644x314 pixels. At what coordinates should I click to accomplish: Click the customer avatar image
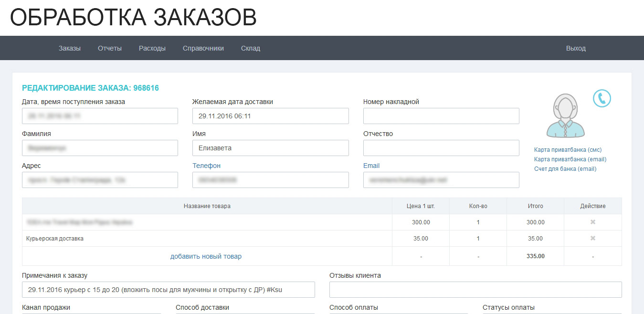tap(566, 116)
